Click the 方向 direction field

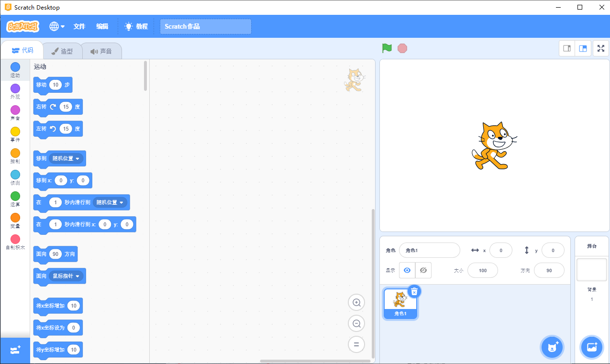click(x=549, y=270)
